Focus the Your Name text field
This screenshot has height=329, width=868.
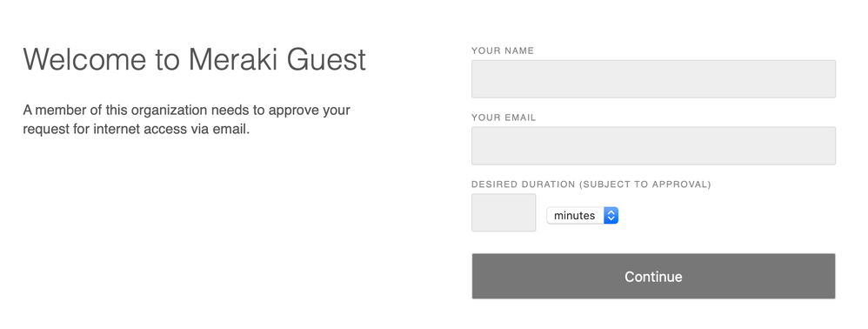[653, 79]
